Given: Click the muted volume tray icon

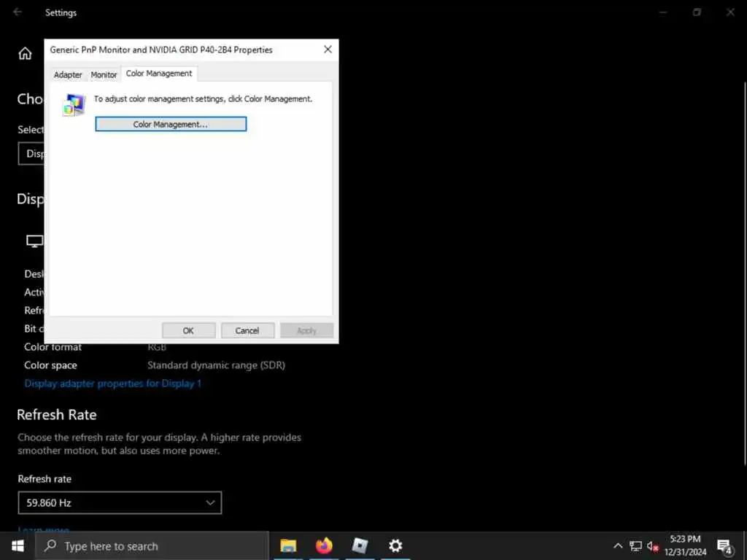Looking at the screenshot, I should click(x=653, y=546).
